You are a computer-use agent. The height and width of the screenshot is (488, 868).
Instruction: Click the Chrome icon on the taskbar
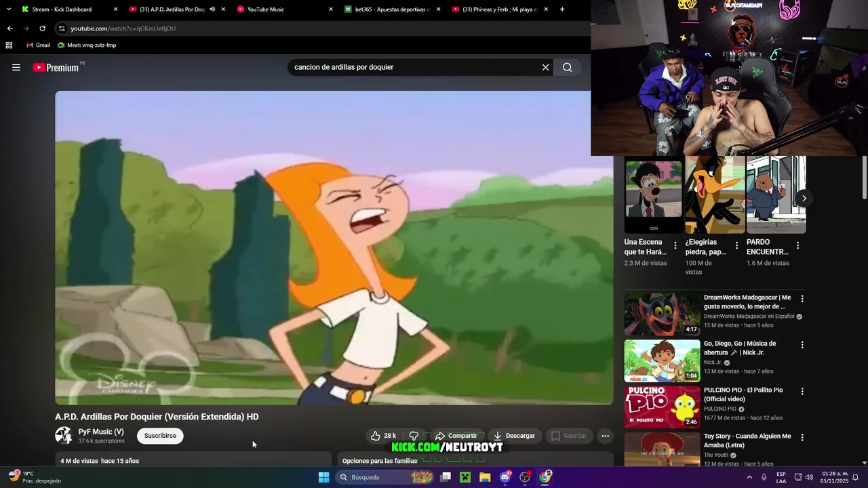[545, 477]
